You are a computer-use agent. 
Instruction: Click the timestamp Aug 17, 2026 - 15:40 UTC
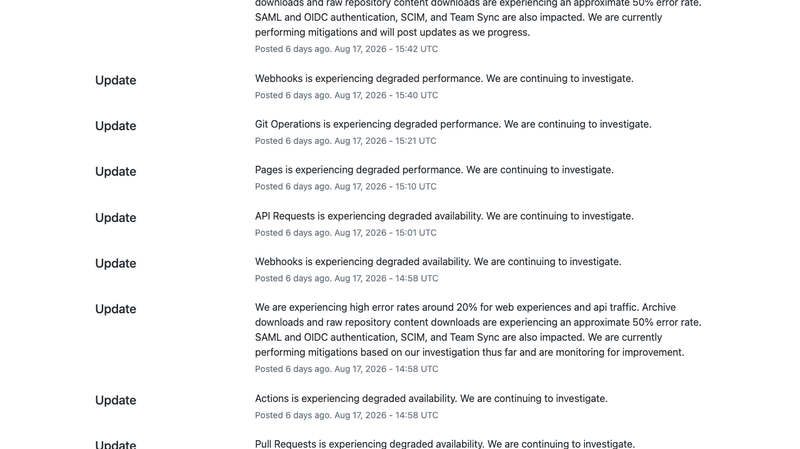click(x=386, y=95)
